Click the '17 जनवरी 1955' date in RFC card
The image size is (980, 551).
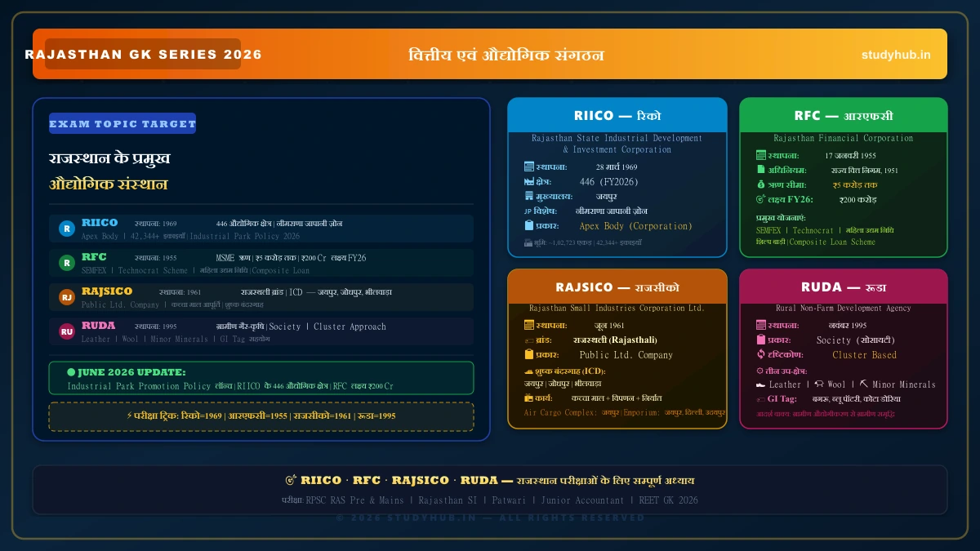coord(850,155)
